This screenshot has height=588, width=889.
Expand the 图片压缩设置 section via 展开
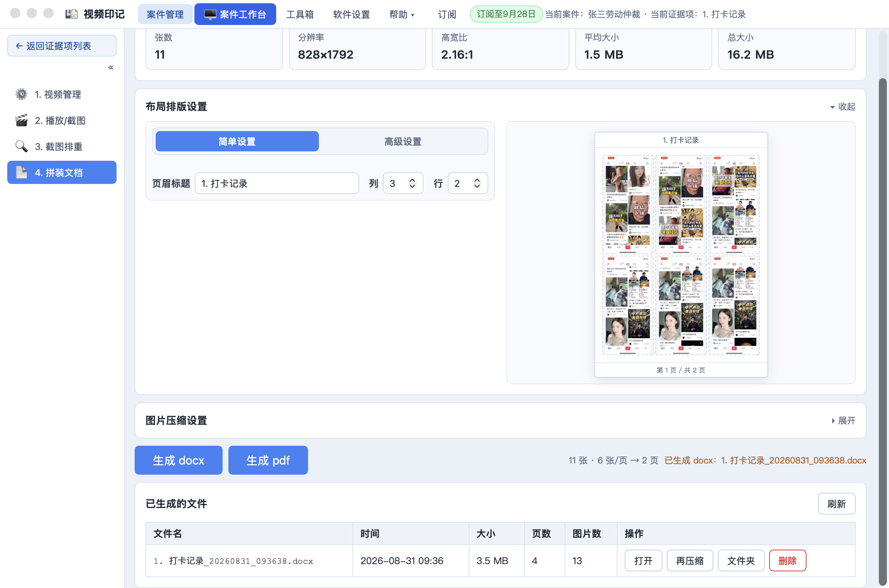click(x=843, y=420)
